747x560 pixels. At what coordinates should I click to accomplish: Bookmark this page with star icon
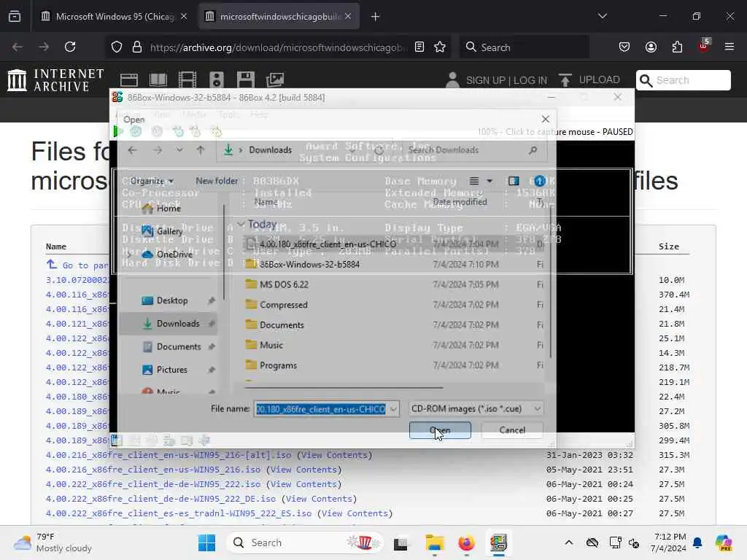point(440,47)
